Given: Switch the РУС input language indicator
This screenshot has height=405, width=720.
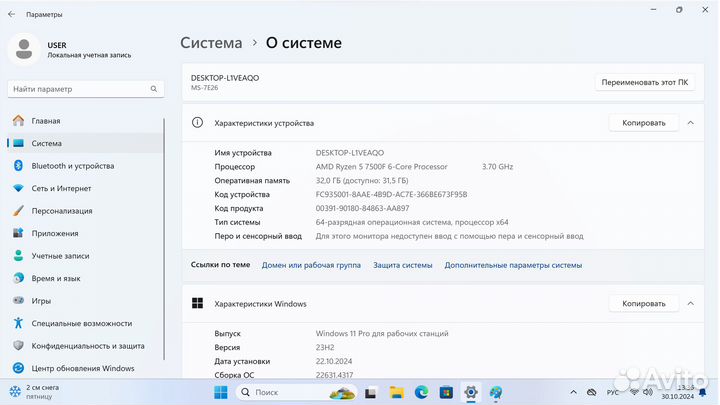Looking at the screenshot, I should pyautogui.click(x=613, y=393).
